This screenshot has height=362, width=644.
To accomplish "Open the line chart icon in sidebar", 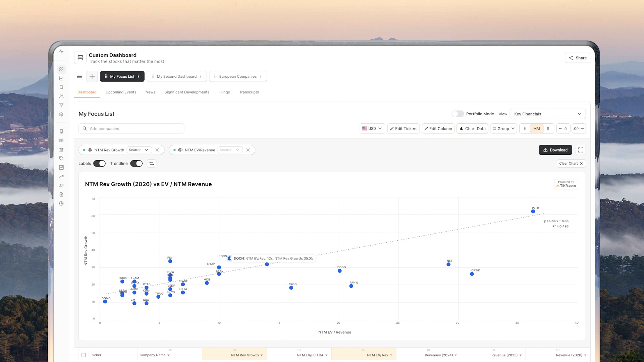I will pos(61,78).
